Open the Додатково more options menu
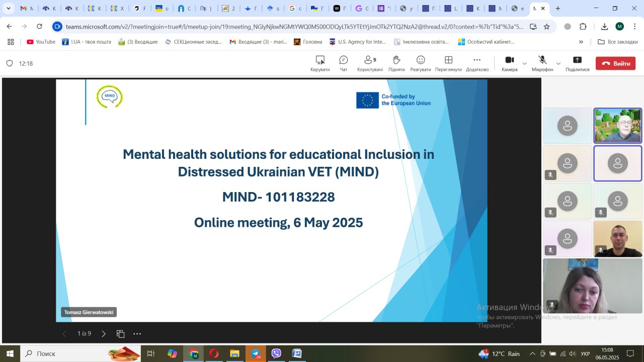 coord(477,63)
